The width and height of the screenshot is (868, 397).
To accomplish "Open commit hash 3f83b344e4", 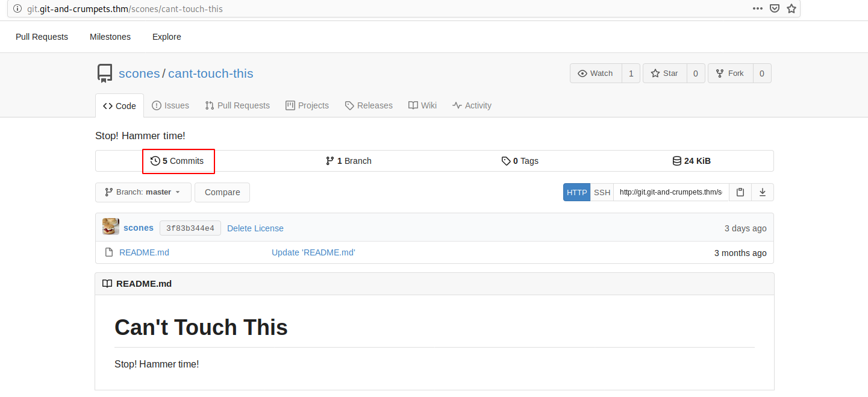I will pyautogui.click(x=190, y=228).
